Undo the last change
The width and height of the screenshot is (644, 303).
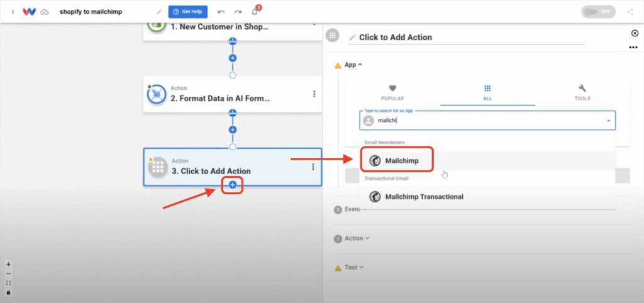pyautogui.click(x=221, y=12)
